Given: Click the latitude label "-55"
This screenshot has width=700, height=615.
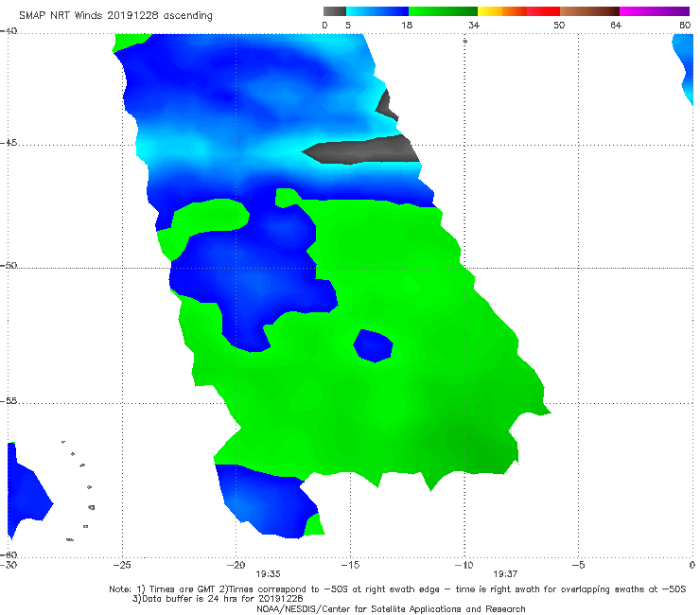Looking at the screenshot, I should pos(9,401).
